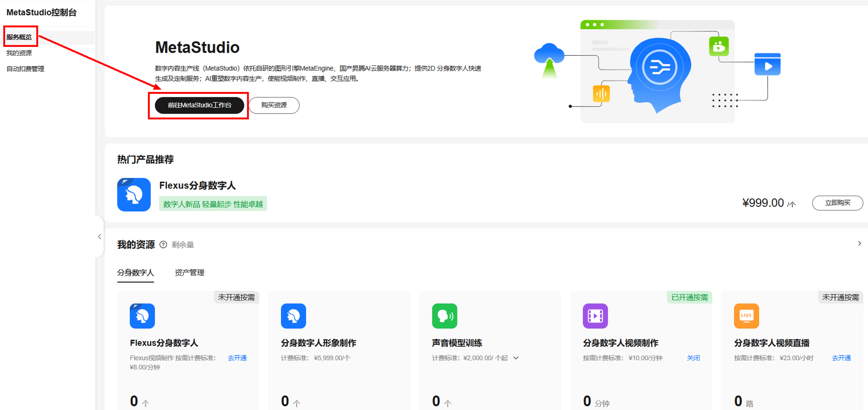
Task: Click the 按需计费标准: ¥10.00/分钟 text
Action: (623, 358)
